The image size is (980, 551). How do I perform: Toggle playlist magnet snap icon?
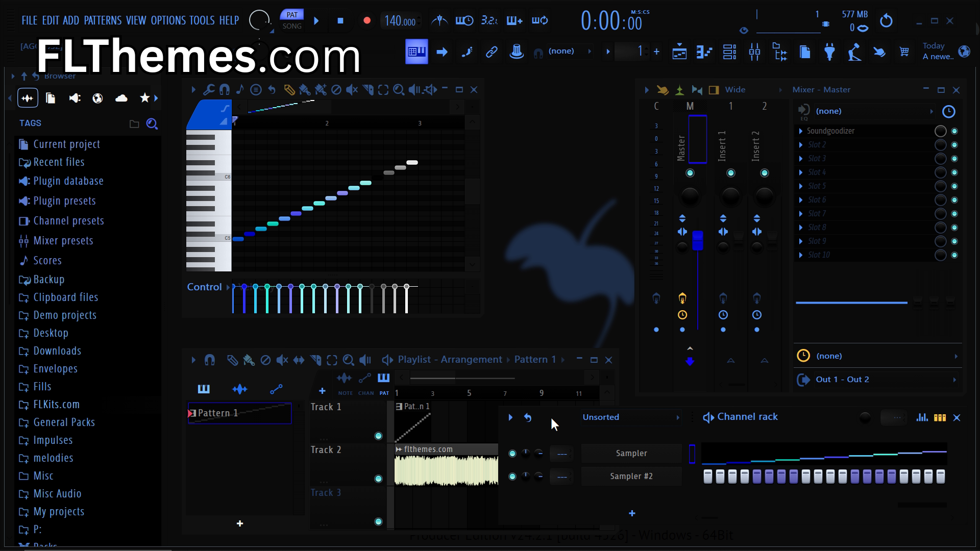pyautogui.click(x=209, y=360)
